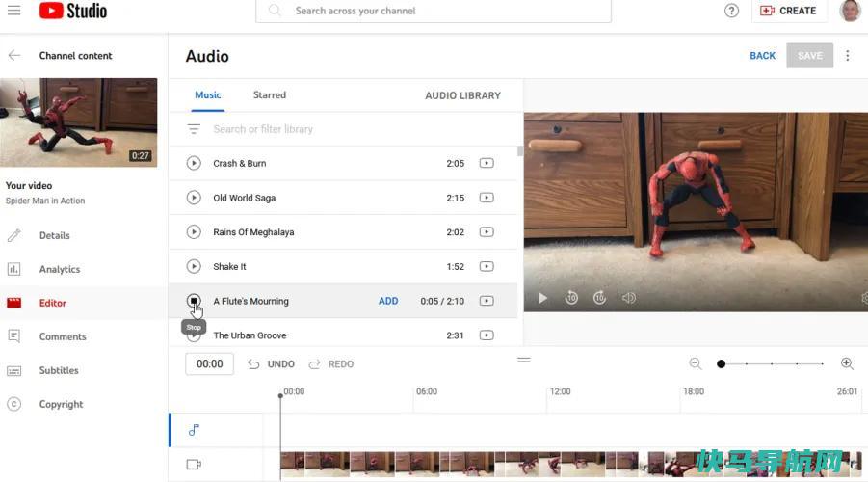868x482 pixels.
Task: Click the Analytics bar chart icon
Action: pyautogui.click(x=13, y=269)
